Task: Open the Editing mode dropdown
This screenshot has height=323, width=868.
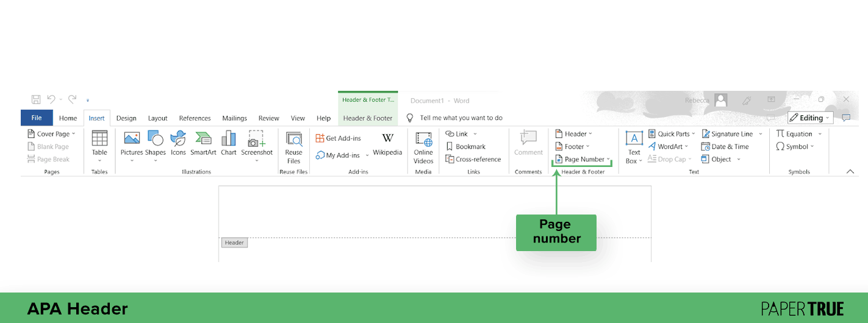Action: [811, 118]
